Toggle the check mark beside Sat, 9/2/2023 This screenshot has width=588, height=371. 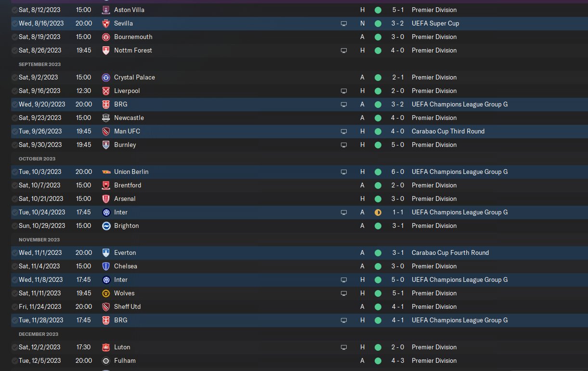click(x=14, y=77)
